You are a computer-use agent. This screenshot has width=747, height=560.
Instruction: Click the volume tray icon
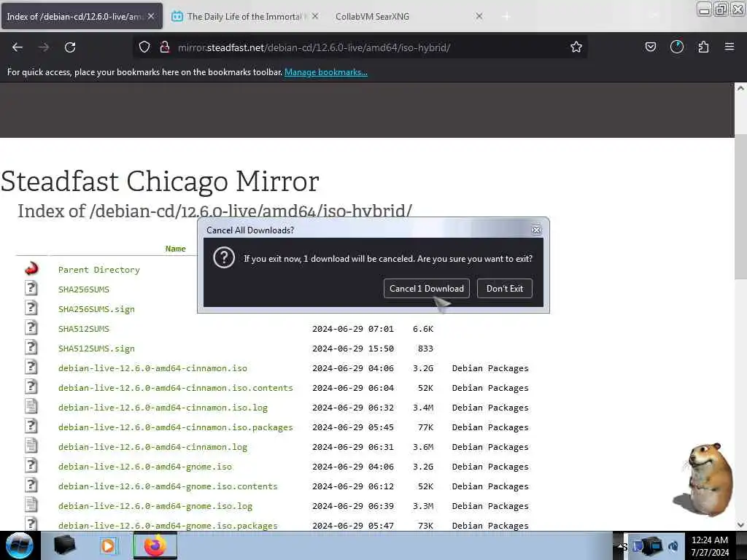[x=673, y=546]
